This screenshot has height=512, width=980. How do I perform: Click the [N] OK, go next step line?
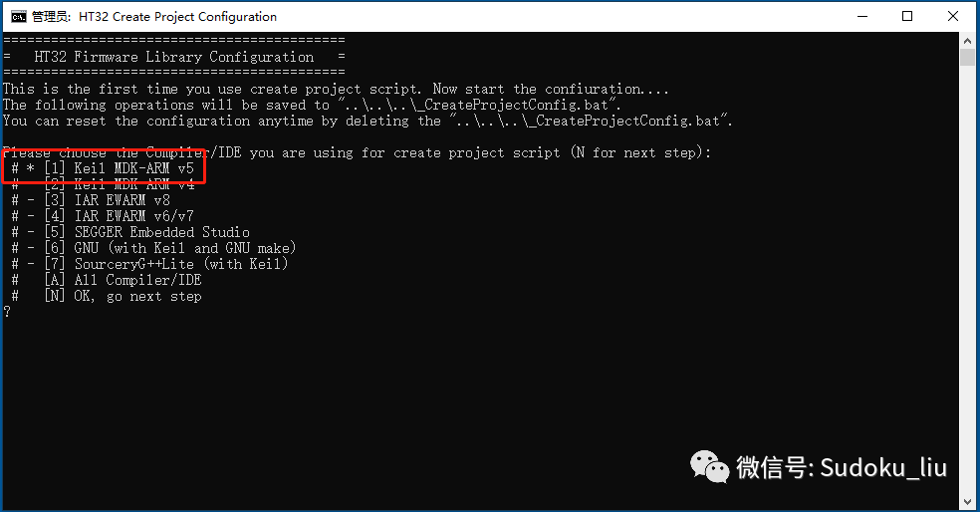(x=107, y=296)
